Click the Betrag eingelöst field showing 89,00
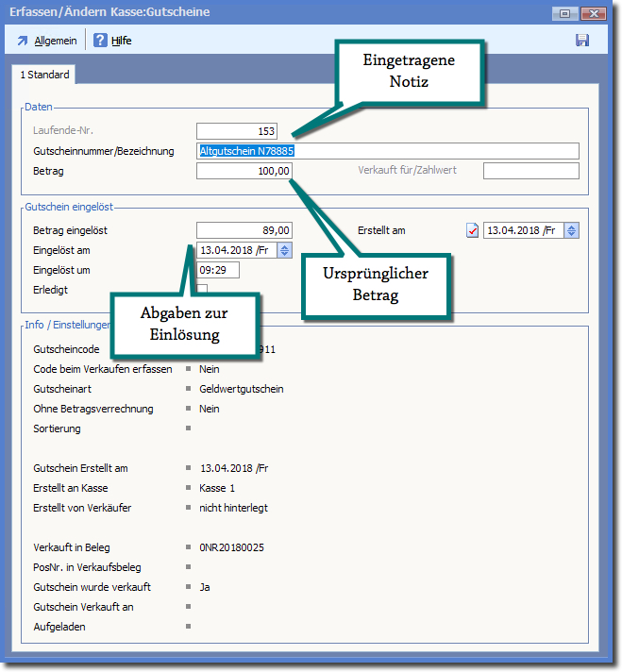 [x=244, y=230]
